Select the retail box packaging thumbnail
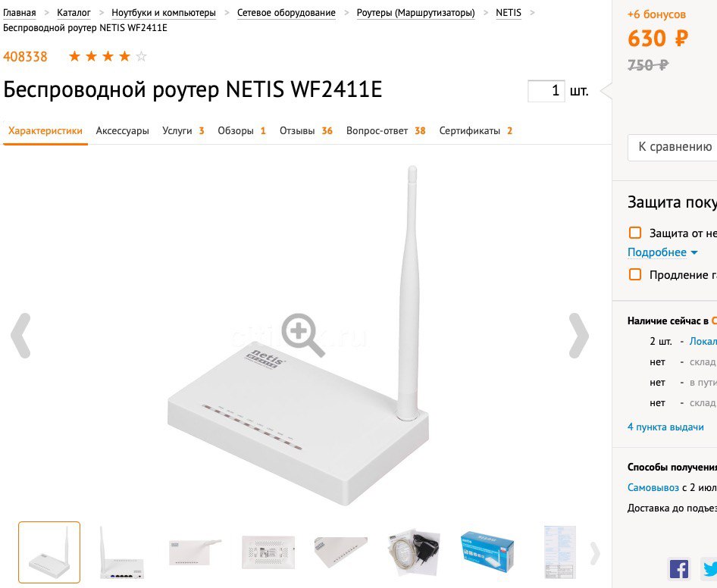This screenshot has width=717, height=588. click(487, 552)
